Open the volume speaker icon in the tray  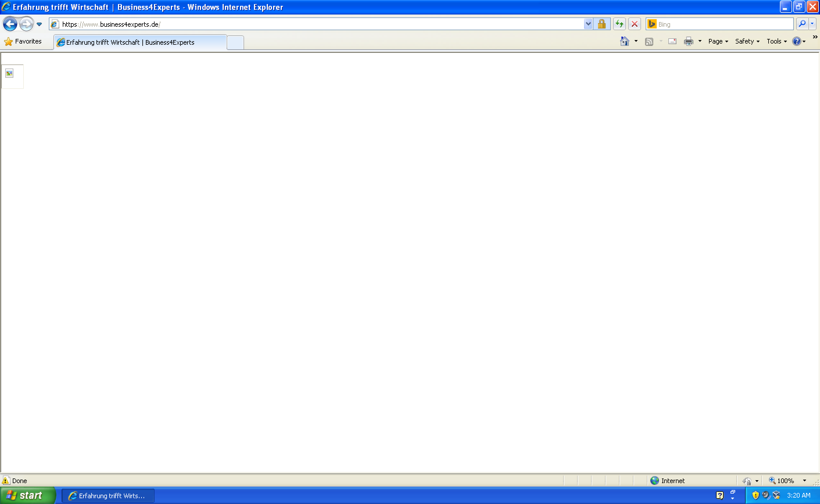click(766, 495)
